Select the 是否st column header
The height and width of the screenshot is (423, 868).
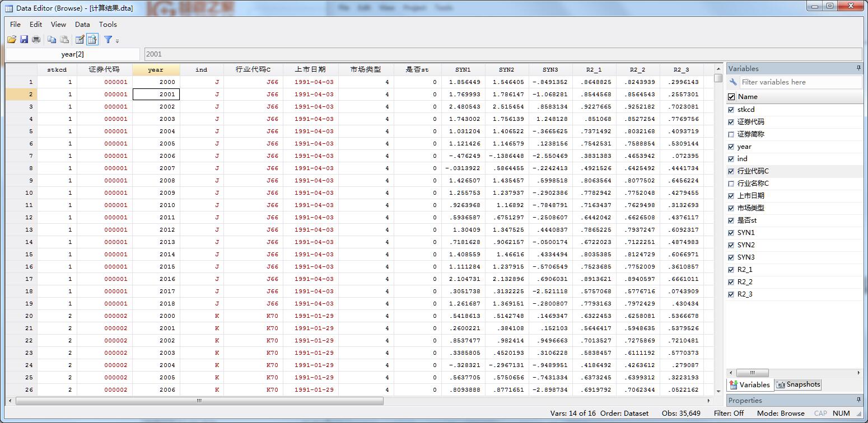click(417, 69)
